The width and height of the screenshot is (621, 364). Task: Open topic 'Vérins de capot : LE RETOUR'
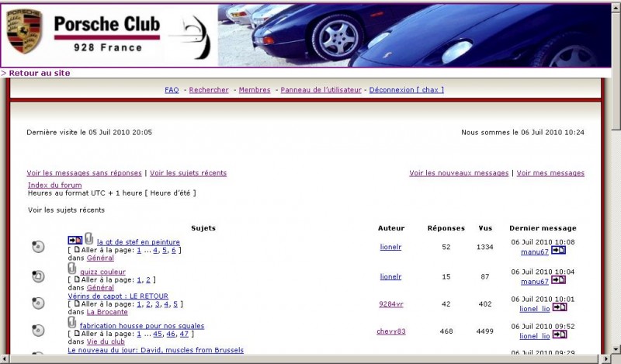coord(118,296)
